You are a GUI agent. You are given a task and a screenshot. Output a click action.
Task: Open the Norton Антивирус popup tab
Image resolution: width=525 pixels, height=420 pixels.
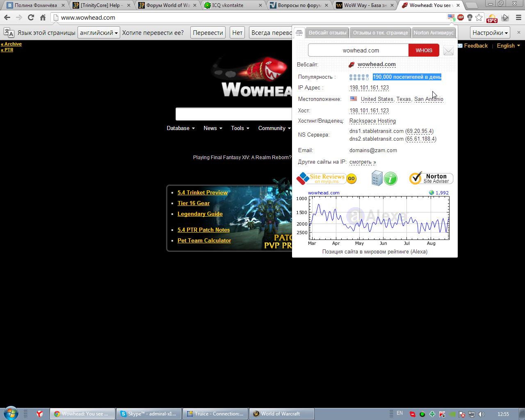[x=434, y=33]
